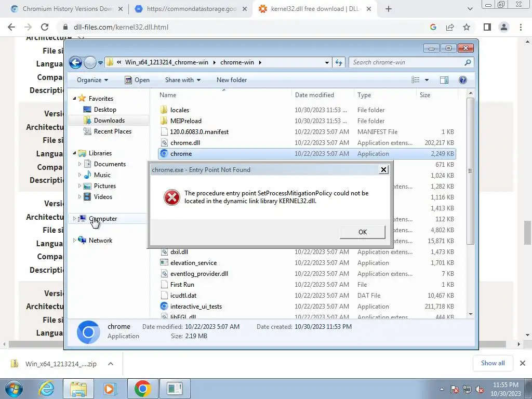Screen dimensions: 532x399
Task: Click the search magnifier icon in Explorer
Action: [468, 62]
